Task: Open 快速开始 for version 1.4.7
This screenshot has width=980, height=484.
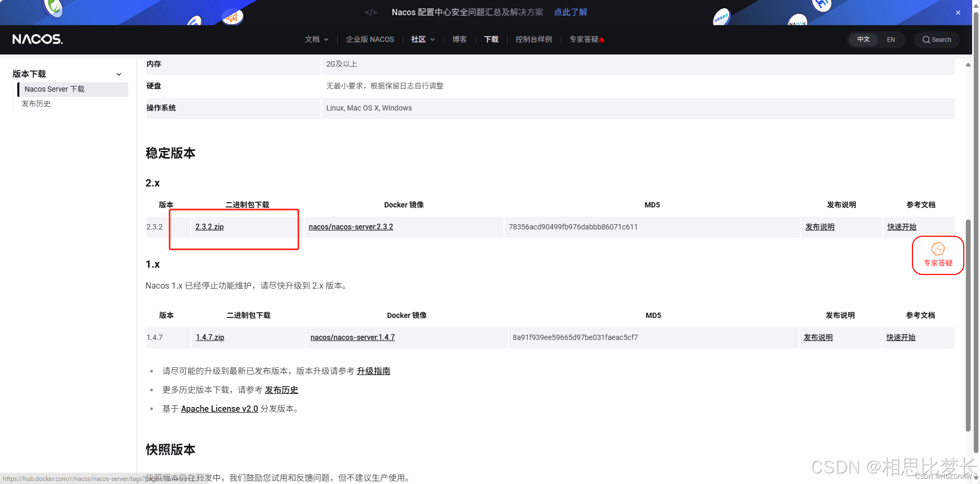Action: [x=901, y=337]
